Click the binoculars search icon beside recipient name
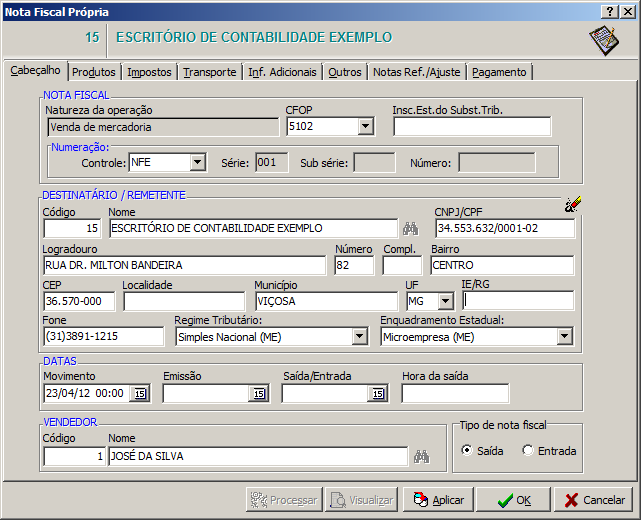Viewport: 641px width, 520px height. coord(410,228)
